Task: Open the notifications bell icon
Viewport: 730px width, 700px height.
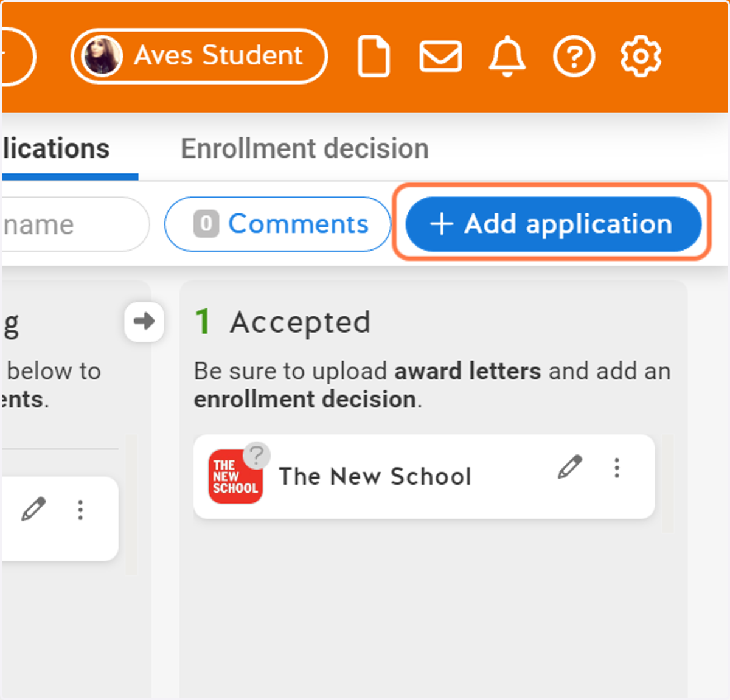Action: [507, 57]
